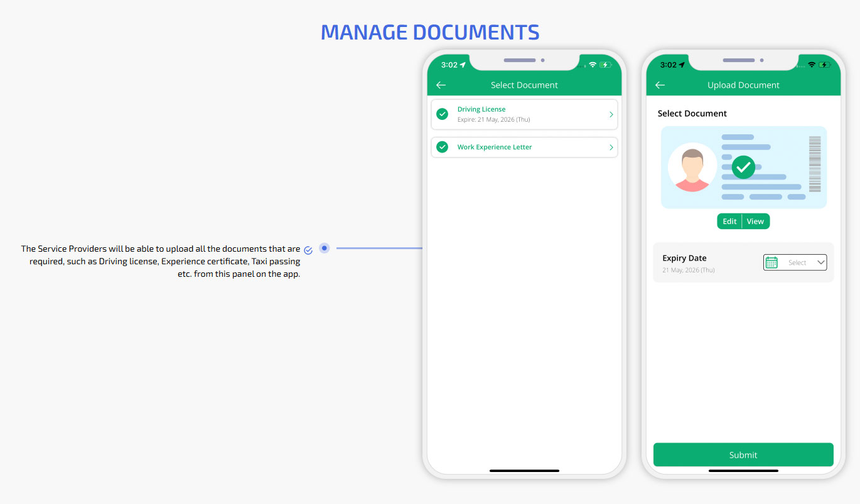Screen dimensions: 860x504
Task: Submit the uploaded document
Action: (743, 455)
